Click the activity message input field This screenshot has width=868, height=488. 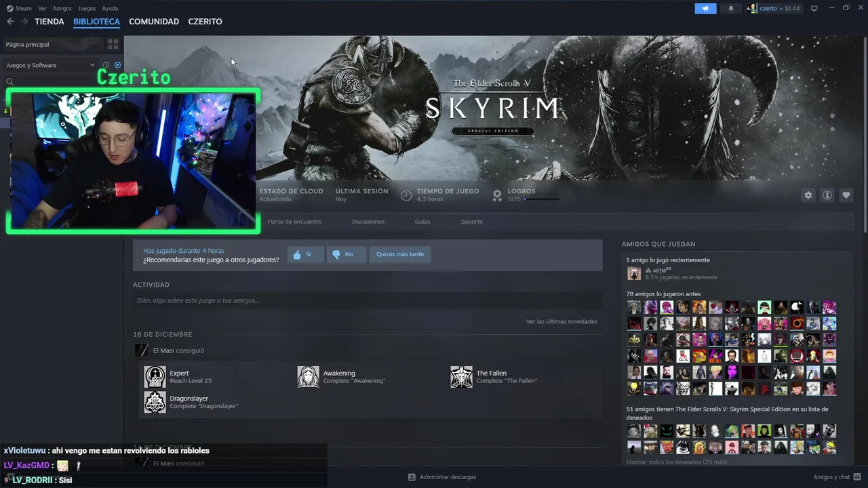(368, 300)
